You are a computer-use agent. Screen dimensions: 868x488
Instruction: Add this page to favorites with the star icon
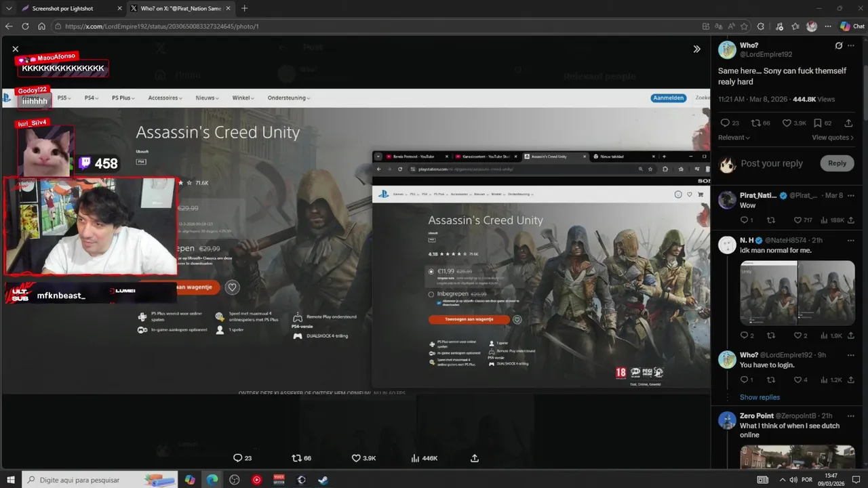[x=744, y=26]
